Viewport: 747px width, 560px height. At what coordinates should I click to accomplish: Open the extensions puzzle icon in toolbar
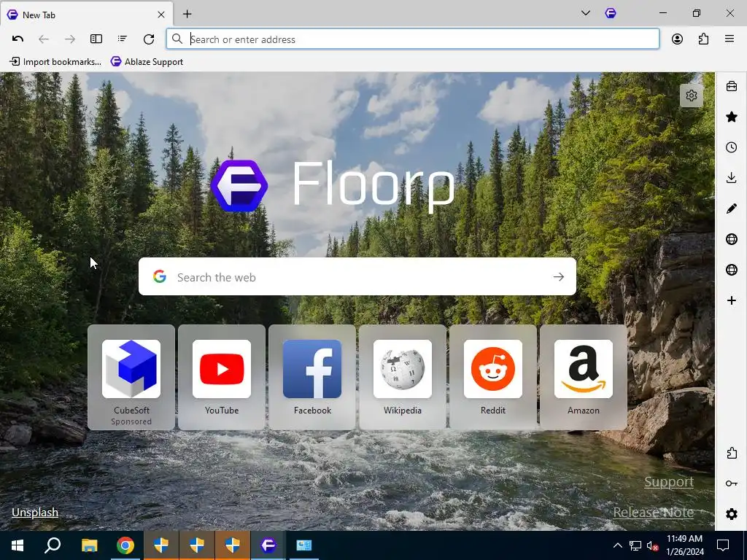coord(704,39)
